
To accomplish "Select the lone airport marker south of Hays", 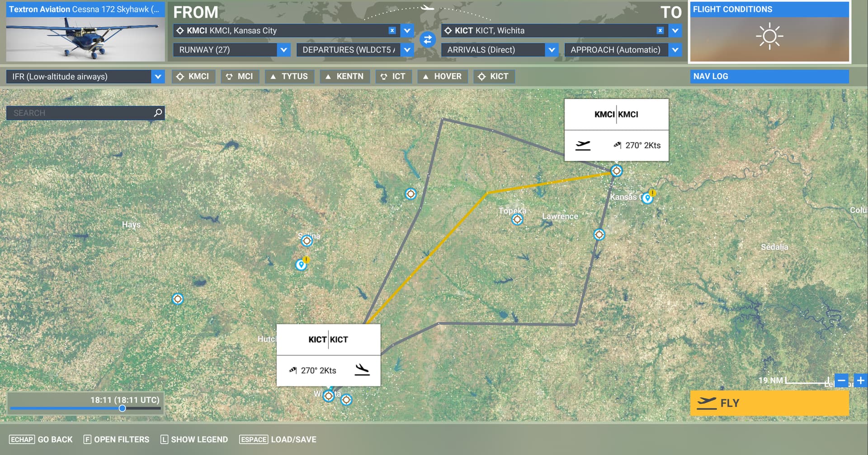I will tap(178, 299).
